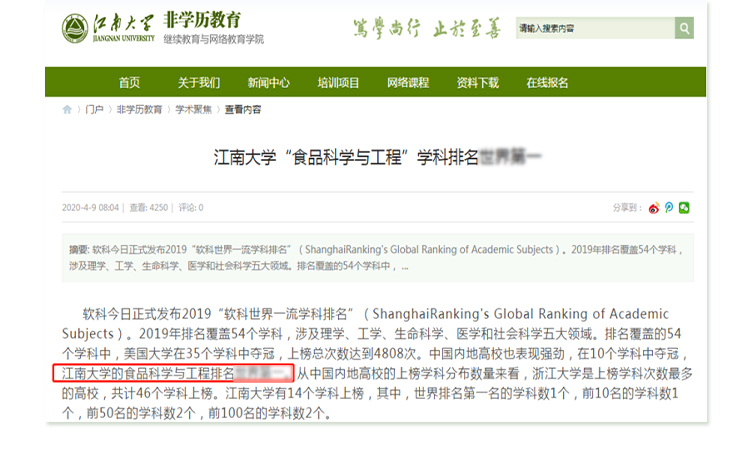Open 网络课程 navigation item
Viewport: 750px width, 455px height.
point(408,83)
